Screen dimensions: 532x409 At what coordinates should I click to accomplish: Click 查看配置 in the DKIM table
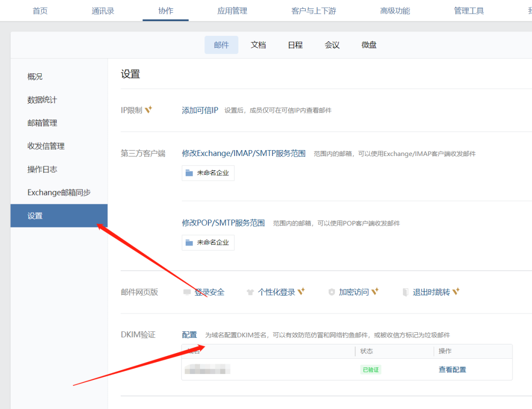click(x=452, y=370)
